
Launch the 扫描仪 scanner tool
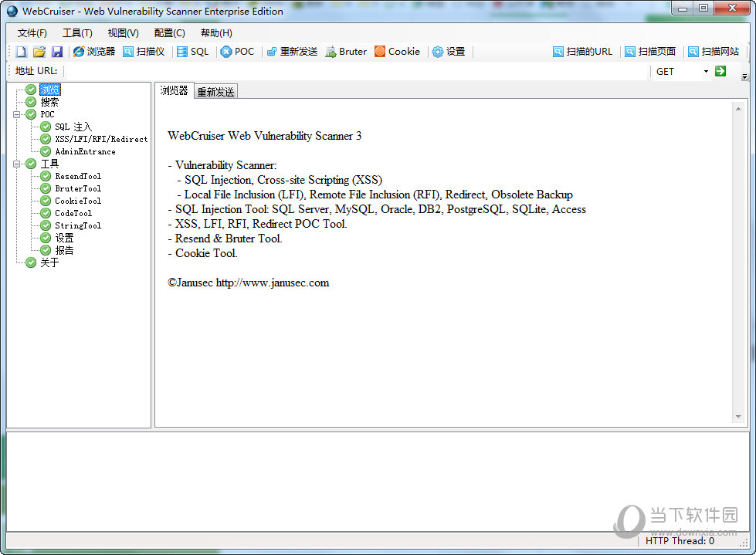tap(144, 52)
